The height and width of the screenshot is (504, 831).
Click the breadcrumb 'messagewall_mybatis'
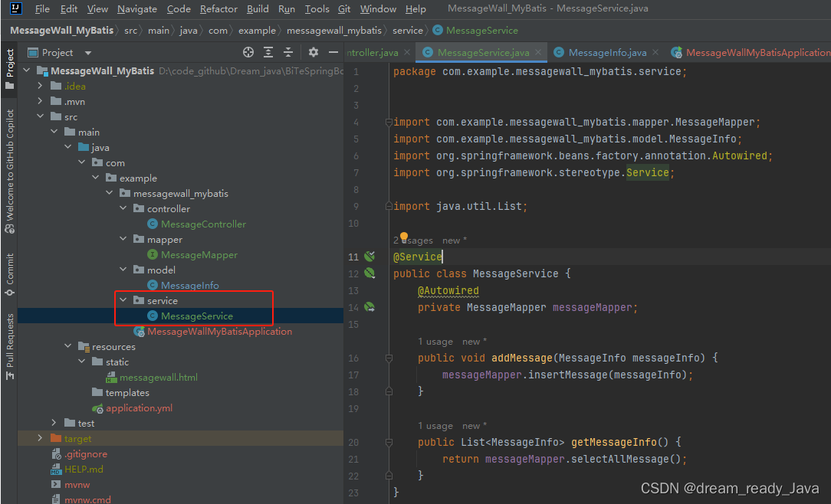pyautogui.click(x=334, y=30)
